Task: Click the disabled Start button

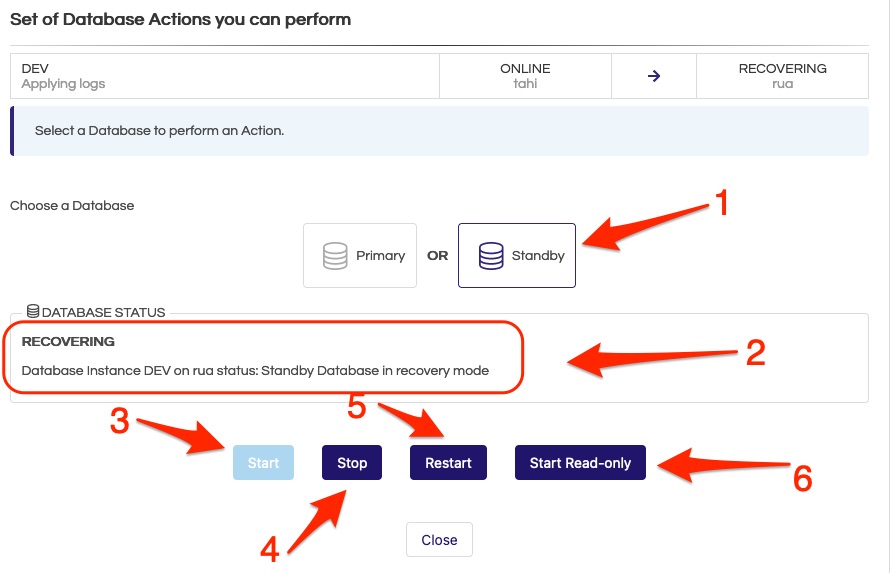Action: click(263, 462)
